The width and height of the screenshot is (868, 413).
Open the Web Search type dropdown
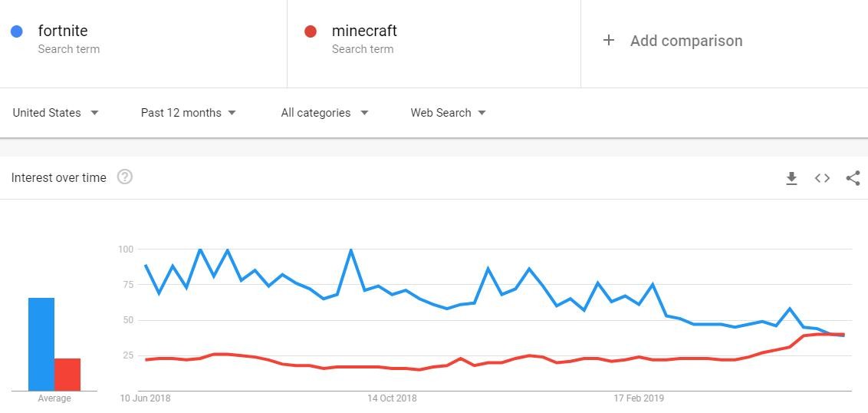448,113
